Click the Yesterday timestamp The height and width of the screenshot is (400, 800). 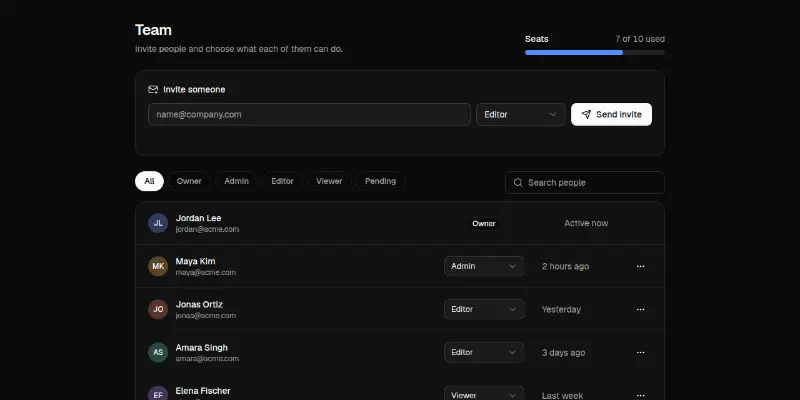pos(561,310)
